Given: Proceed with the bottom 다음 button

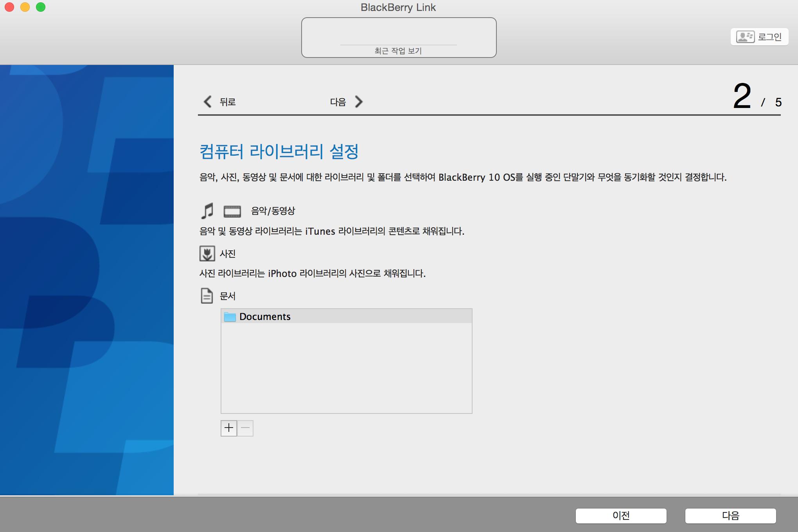Looking at the screenshot, I should [730, 516].
